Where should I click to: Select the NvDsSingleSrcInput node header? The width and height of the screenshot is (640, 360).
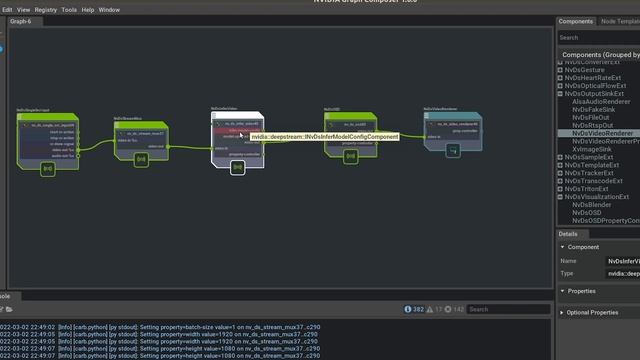[x=48, y=116]
